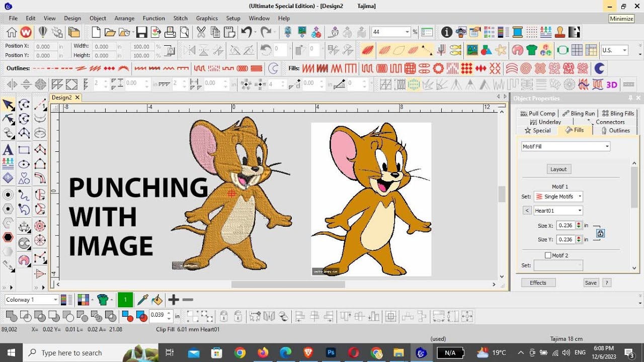Open File Explorer from the taskbar

point(398,353)
